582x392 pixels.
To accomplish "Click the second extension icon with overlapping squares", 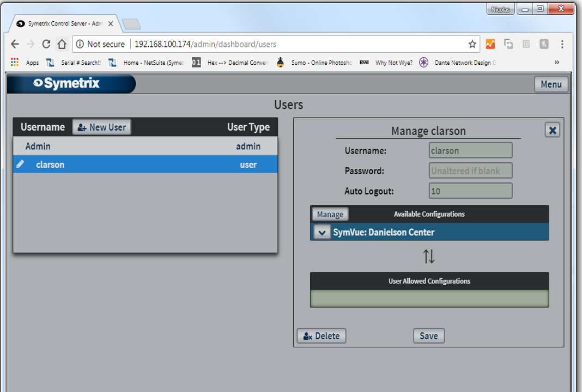I will [508, 44].
